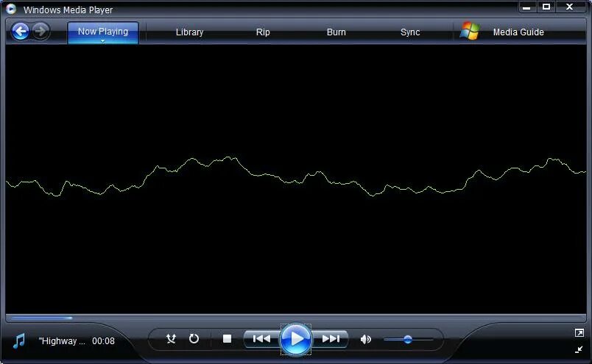
Task: Go back with the blue back arrow
Action: click(x=21, y=32)
